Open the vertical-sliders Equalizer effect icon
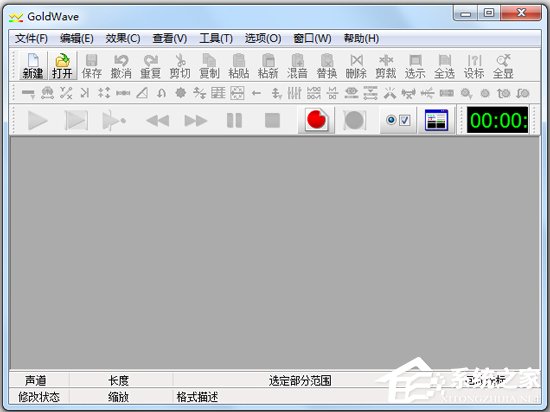550x412 pixels. (294, 93)
